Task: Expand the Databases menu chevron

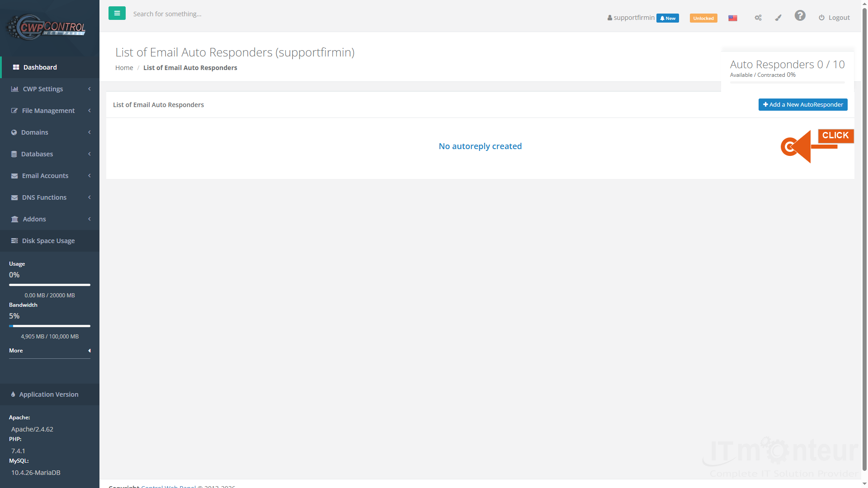Action: 90,154
